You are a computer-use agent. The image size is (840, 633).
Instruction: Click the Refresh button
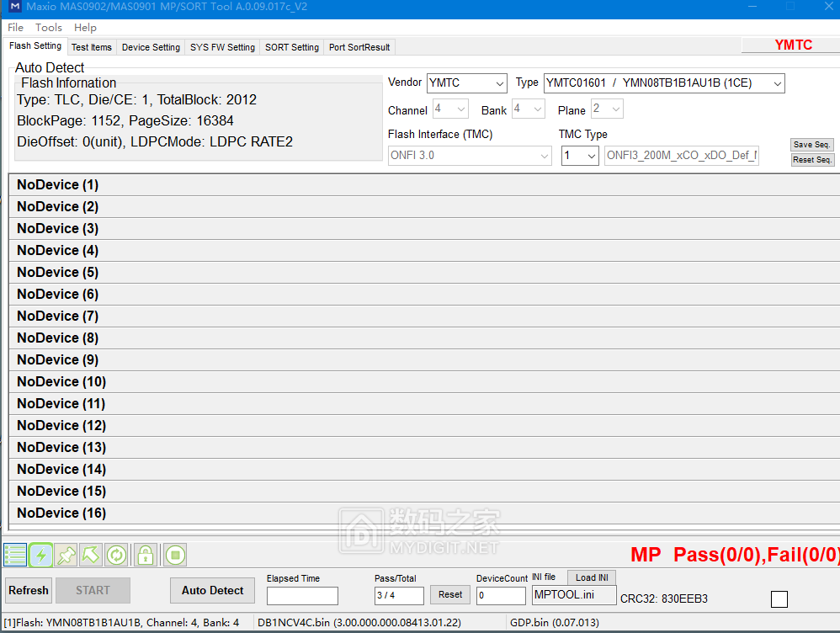[x=29, y=590]
